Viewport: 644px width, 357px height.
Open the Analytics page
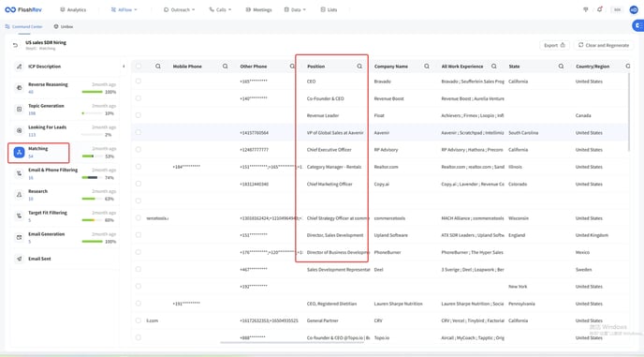[x=73, y=9]
